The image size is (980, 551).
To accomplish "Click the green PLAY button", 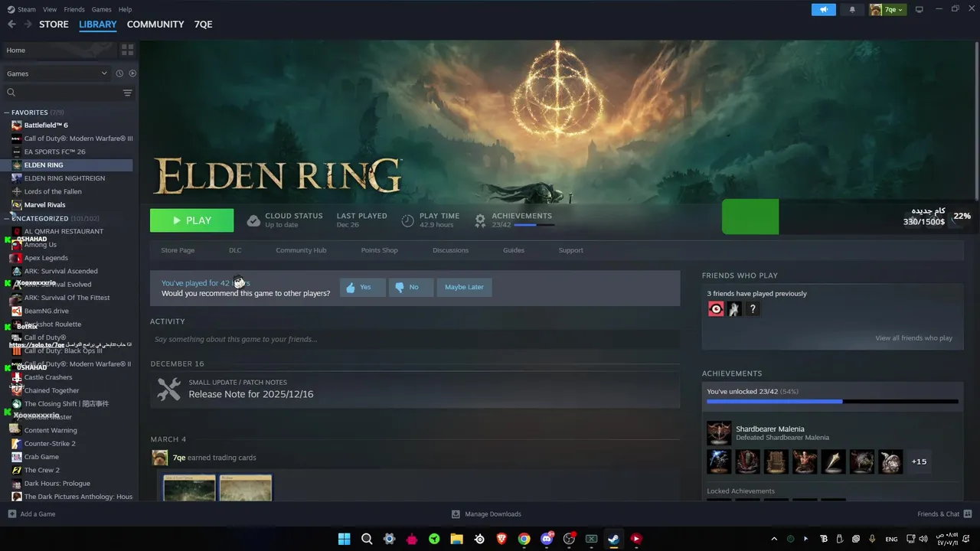I will 191,220.
